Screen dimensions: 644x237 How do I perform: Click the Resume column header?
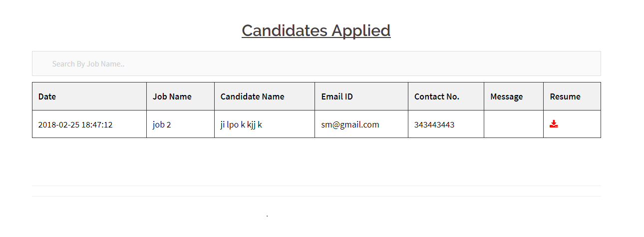click(565, 96)
